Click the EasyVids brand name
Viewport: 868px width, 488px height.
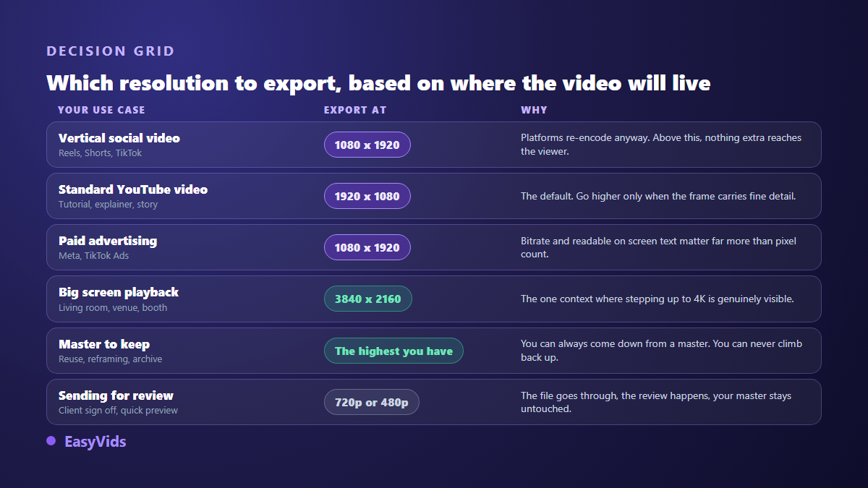95,441
